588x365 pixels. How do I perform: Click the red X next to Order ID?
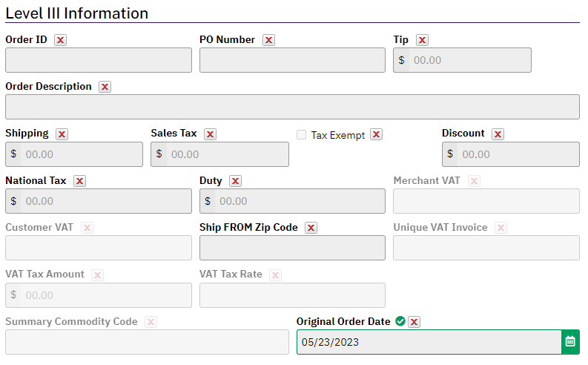point(60,40)
